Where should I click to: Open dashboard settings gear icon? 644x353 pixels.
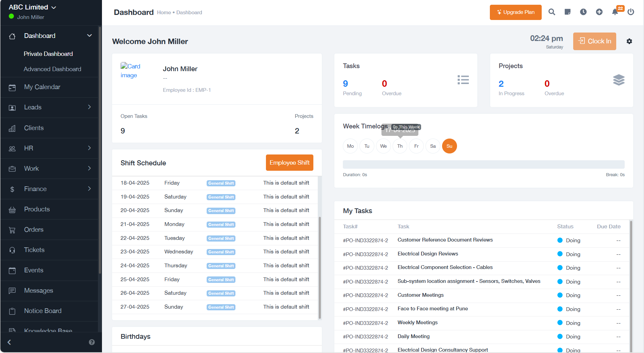(629, 41)
